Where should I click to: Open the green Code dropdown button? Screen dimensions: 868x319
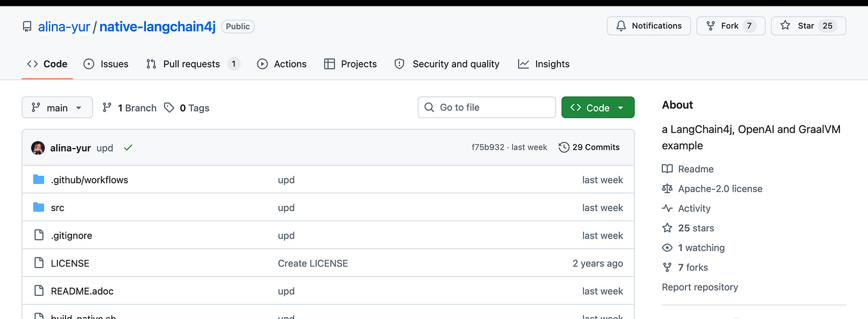(x=598, y=107)
